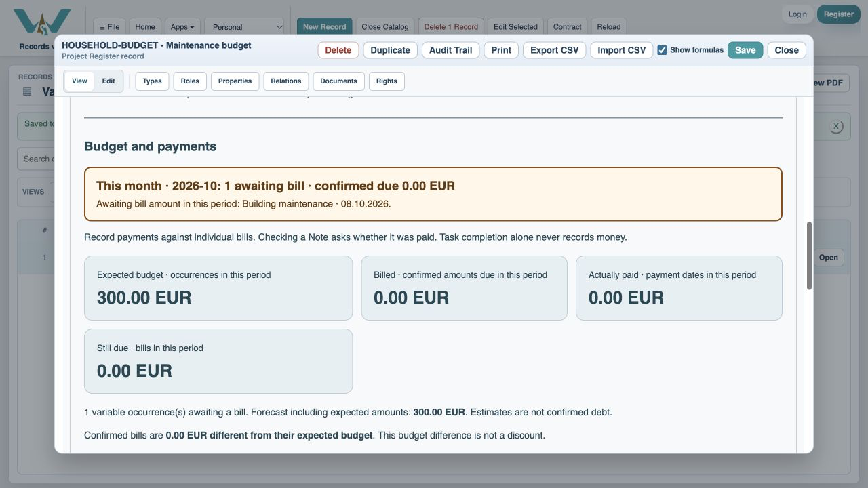Delete this budget record
This screenshot has width=868, height=488.
click(338, 50)
